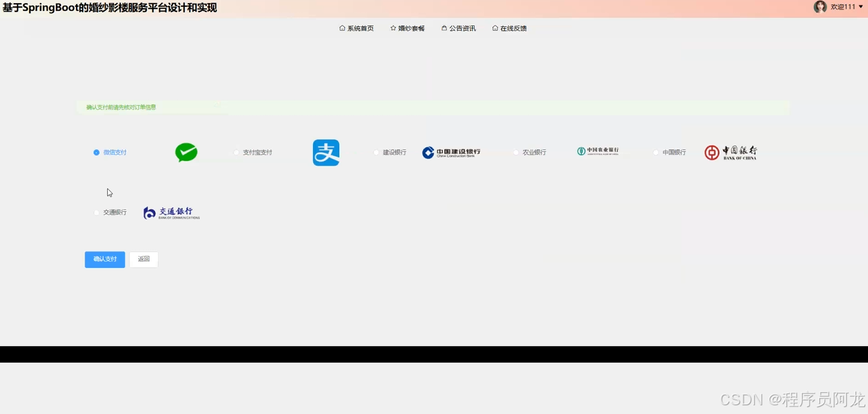Click the China Construction Bank logo
This screenshot has width=868, height=414.
pos(451,153)
